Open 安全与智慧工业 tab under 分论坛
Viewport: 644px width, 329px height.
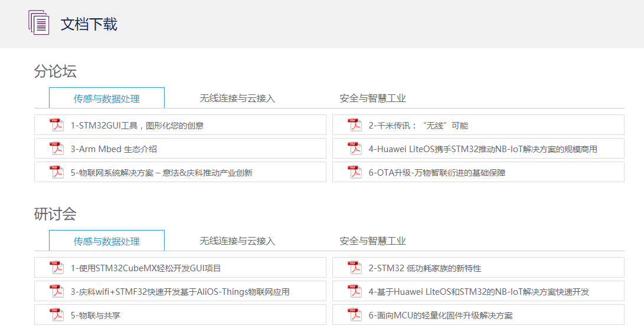coord(372,98)
